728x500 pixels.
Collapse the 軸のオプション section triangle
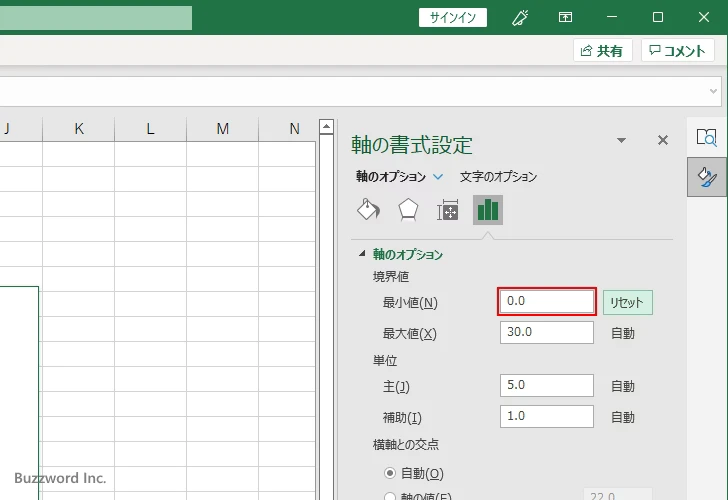[362, 253]
